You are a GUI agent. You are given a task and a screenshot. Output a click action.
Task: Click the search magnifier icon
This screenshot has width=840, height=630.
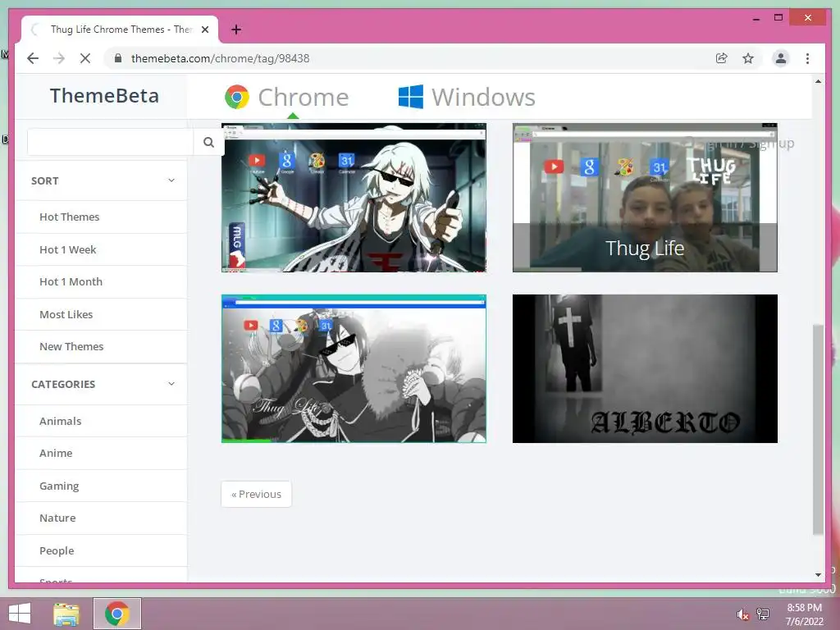208,142
